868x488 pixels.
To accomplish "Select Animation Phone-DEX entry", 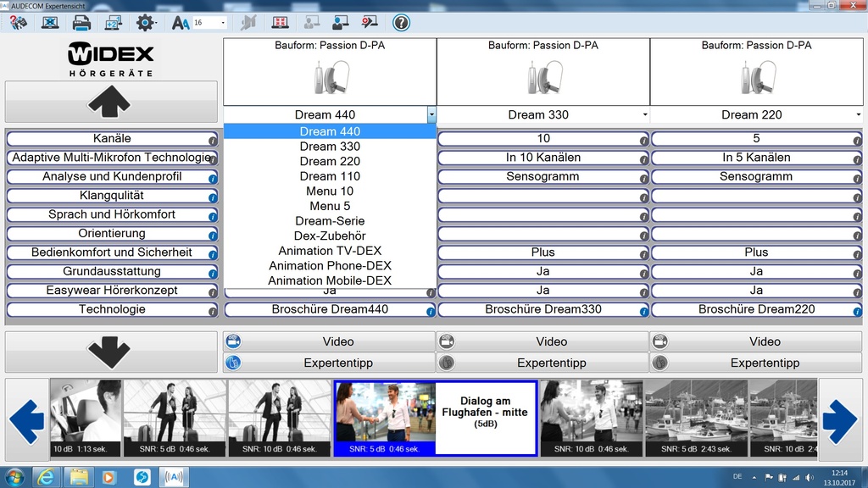I will (330, 265).
